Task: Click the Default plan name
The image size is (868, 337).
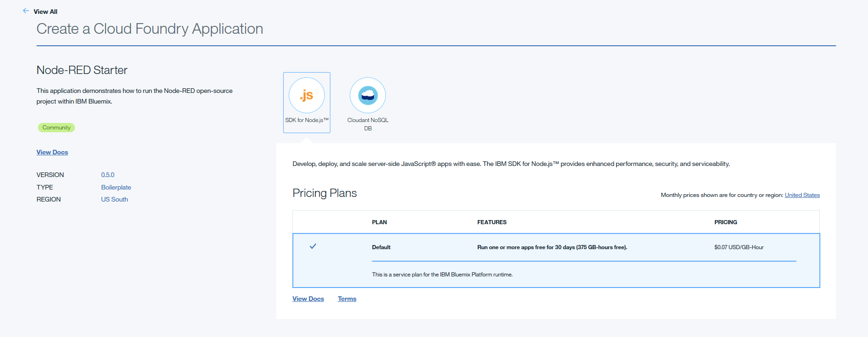Action: point(381,247)
